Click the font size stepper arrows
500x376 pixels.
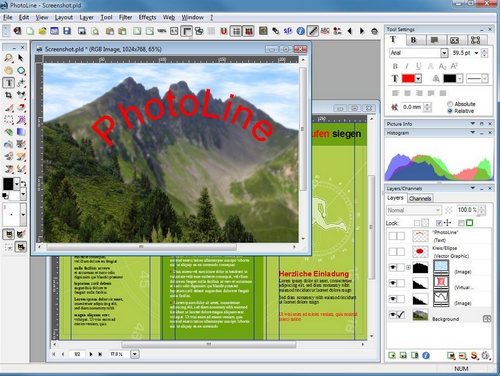(x=485, y=53)
